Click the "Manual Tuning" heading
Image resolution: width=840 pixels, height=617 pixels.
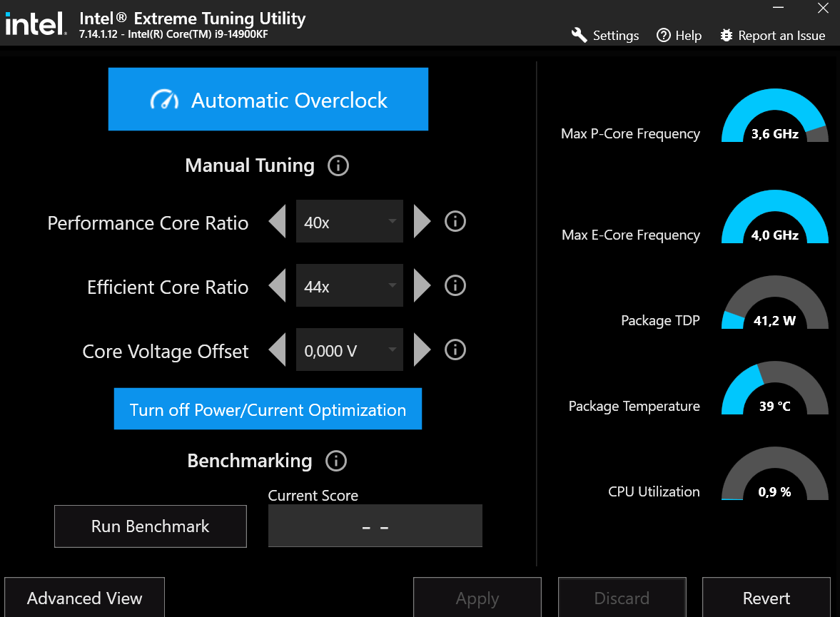point(250,165)
